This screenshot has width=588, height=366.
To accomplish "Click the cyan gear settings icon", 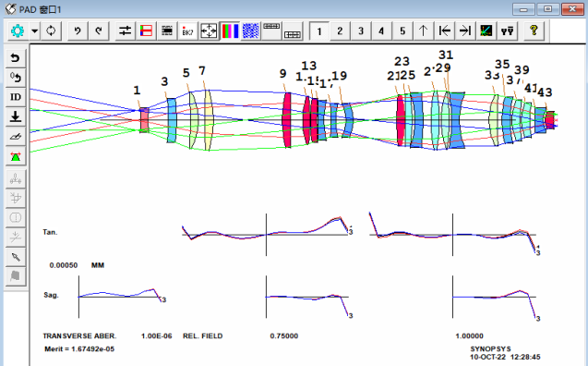I will tap(18, 30).
